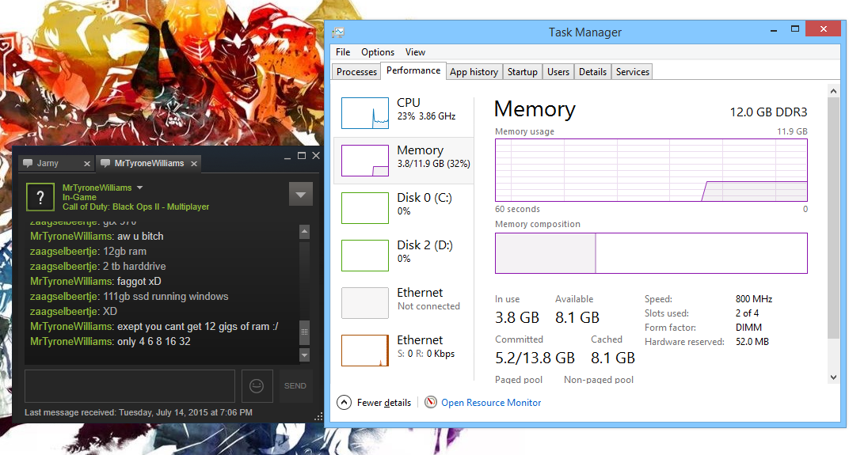Switch to the Processes tab
The height and width of the screenshot is (455, 868).
pyautogui.click(x=356, y=72)
